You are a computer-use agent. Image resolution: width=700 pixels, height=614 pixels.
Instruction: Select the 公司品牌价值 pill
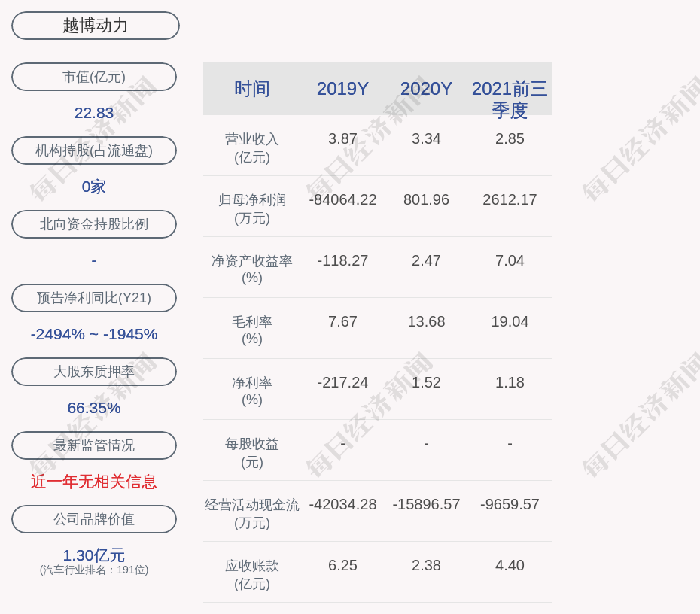click(94, 519)
